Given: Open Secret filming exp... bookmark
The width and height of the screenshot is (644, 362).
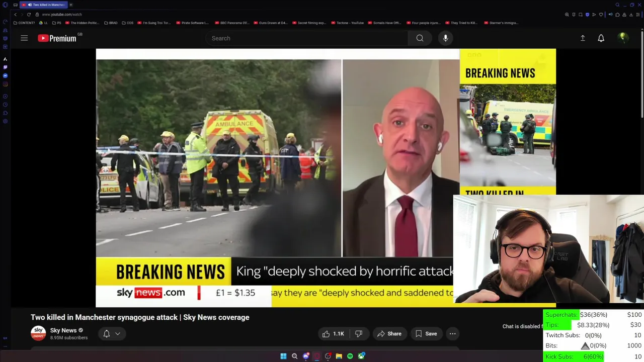Looking at the screenshot, I should pos(309,23).
